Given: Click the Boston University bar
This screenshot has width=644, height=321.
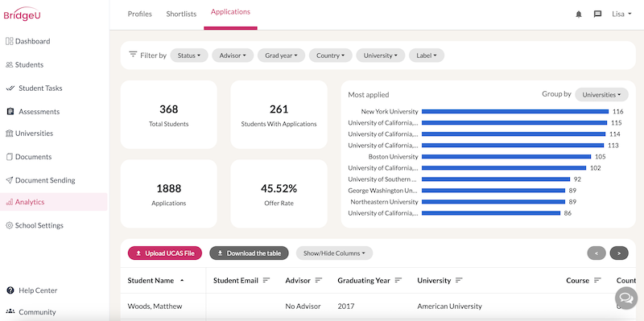Looking at the screenshot, I should (x=506, y=156).
